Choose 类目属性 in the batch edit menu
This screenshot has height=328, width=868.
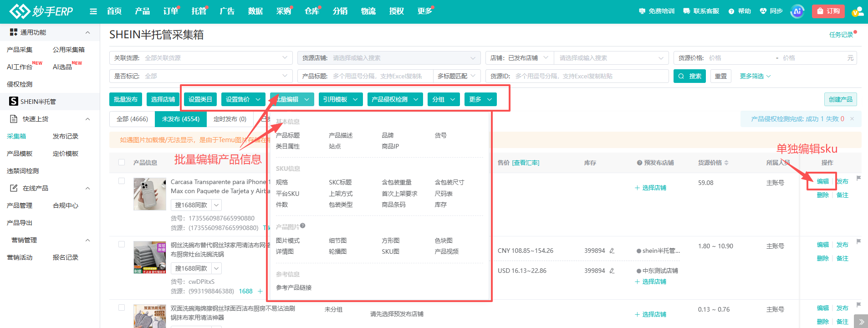pos(288,146)
